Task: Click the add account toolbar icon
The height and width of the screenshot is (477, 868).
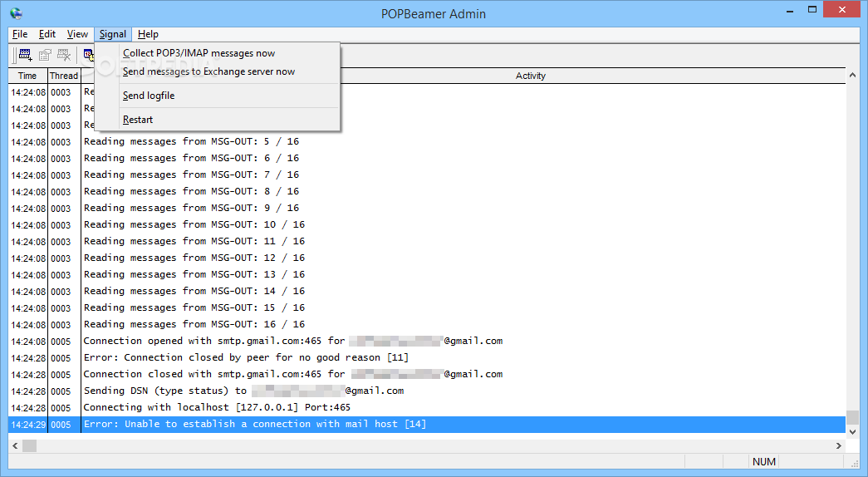Action: [26, 55]
